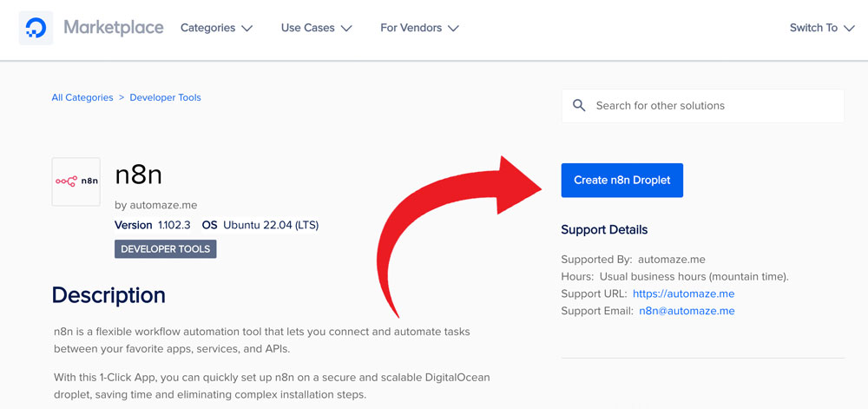Open the For Vendors dropdown
Image resolution: width=868 pixels, height=409 pixels.
click(419, 28)
